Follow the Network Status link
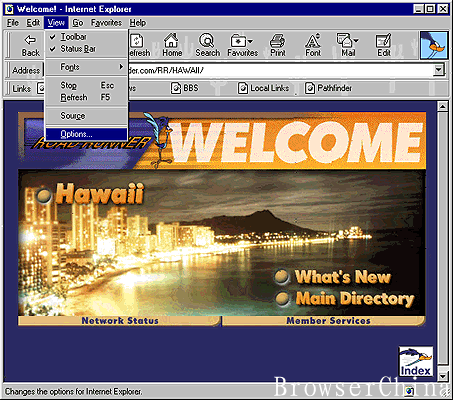 coord(120,321)
